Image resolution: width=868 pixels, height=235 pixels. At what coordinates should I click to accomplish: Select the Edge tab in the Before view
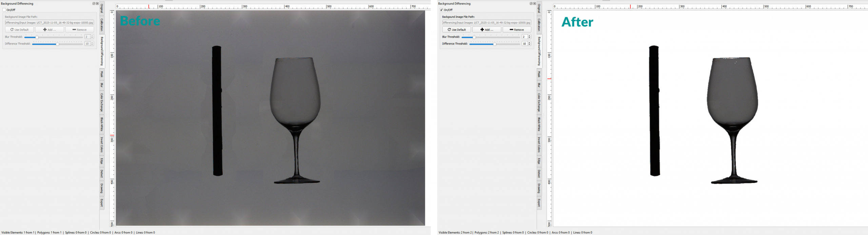102,161
